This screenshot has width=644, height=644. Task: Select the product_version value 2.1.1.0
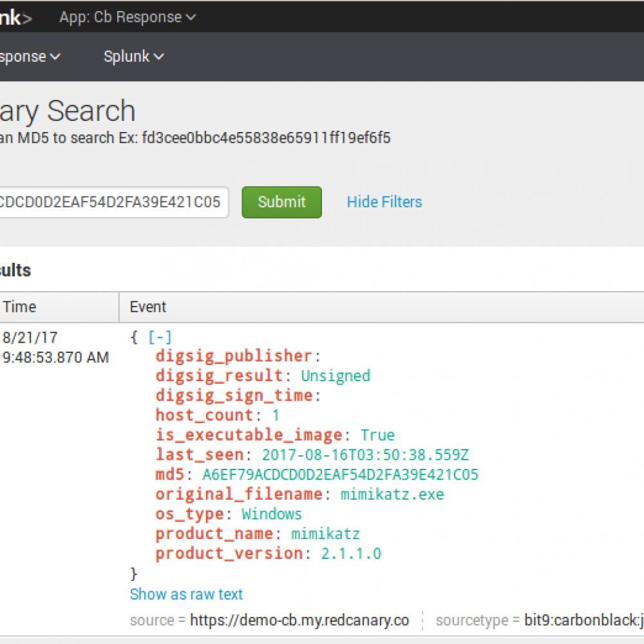point(351,554)
